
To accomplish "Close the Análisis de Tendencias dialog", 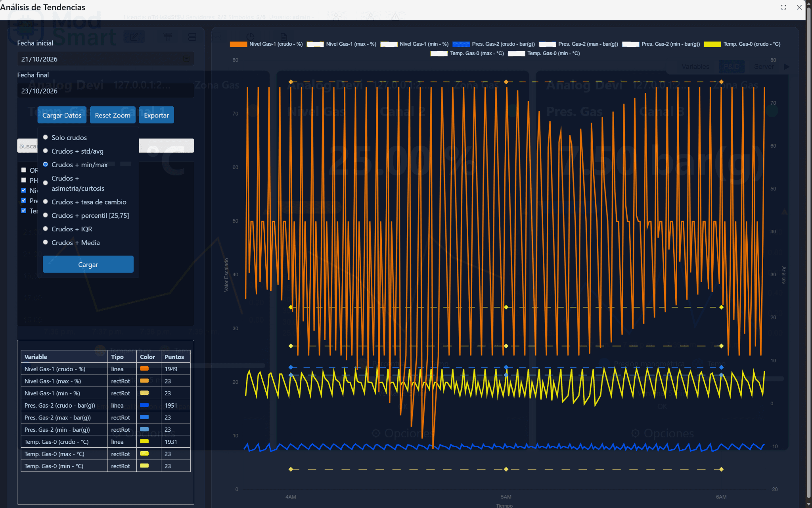I will coord(799,7).
